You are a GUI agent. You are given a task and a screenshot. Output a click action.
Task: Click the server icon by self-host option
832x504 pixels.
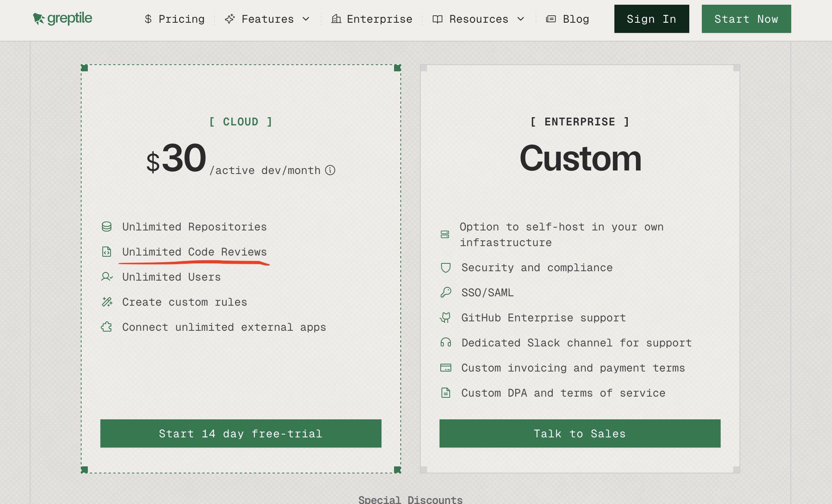[x=445, y=234]
